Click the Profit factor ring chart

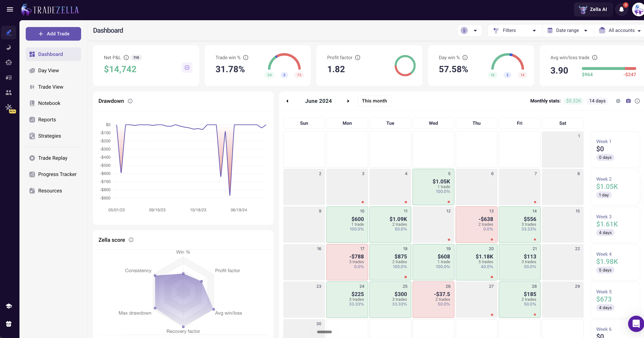(x=405, y=66)
